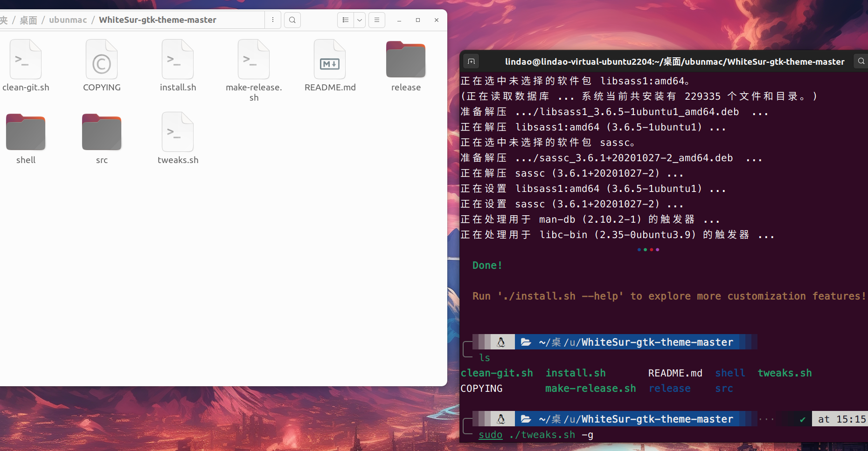The height and width of the screenshot is (451, 868).
Task: Select the COPYING license file icon
Action: click(x=102, y=59)
